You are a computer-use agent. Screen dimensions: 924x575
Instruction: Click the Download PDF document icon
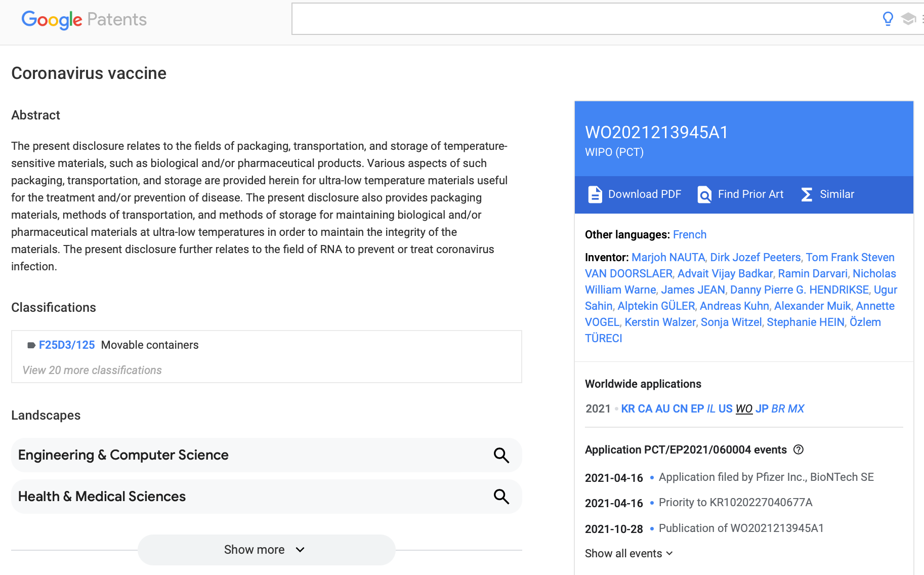click(x=595, y=194)
